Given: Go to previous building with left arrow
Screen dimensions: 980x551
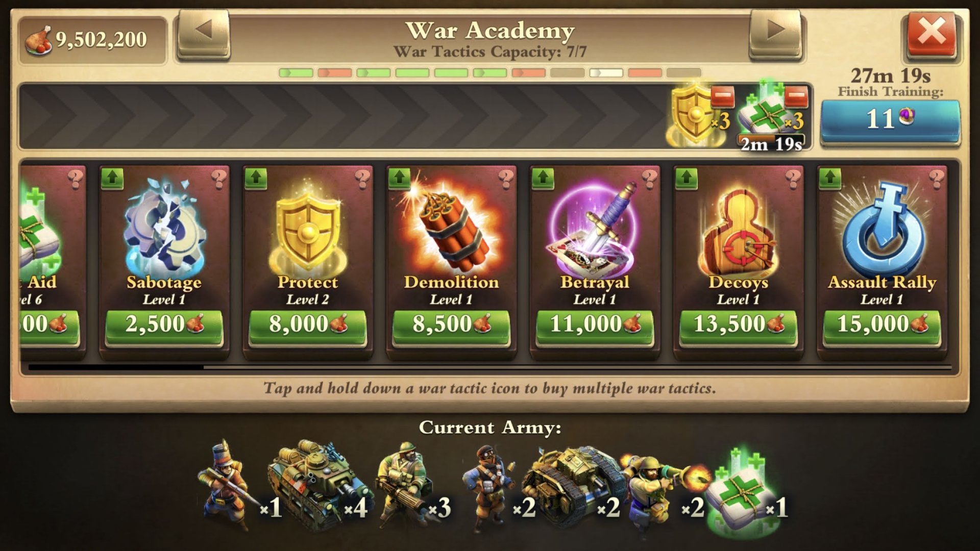Looking at the screenshot, I should (x=204, y=35).
